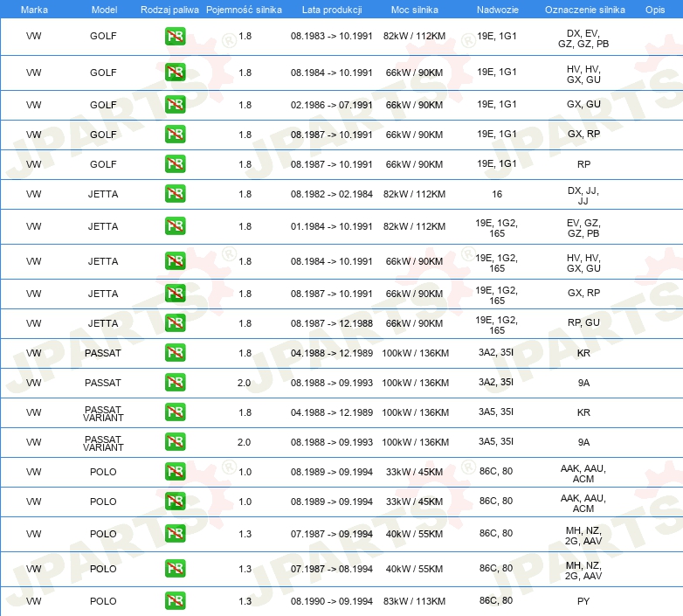Viewport: 683px width, 616px height.
Task: Select the Opis column header
Action: coord(654,9)
